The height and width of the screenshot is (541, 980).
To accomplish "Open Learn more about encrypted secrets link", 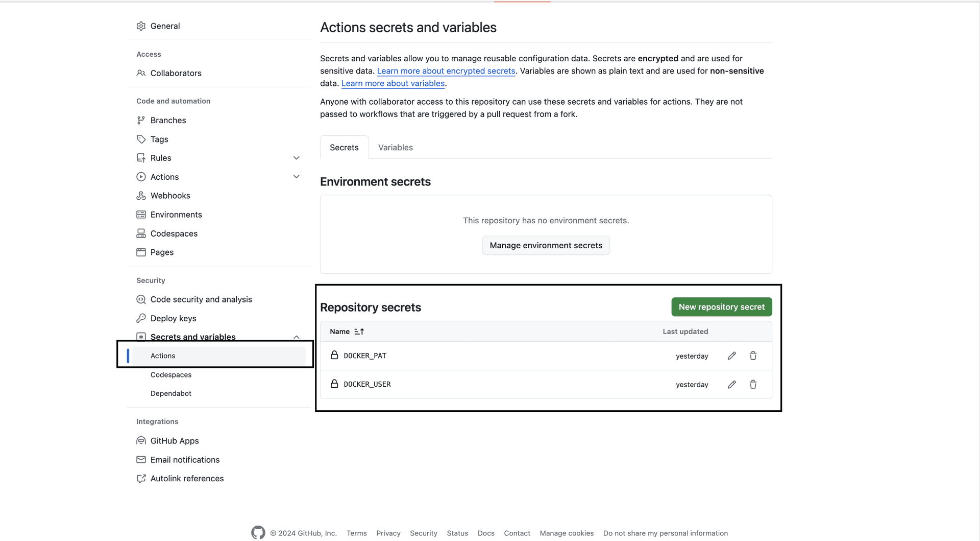I will tap(446, 71).
